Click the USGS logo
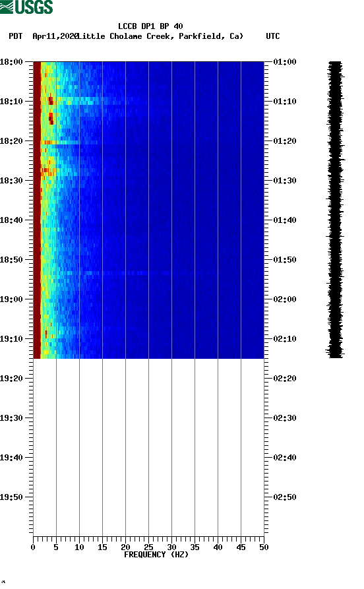 tap(26, 7)
